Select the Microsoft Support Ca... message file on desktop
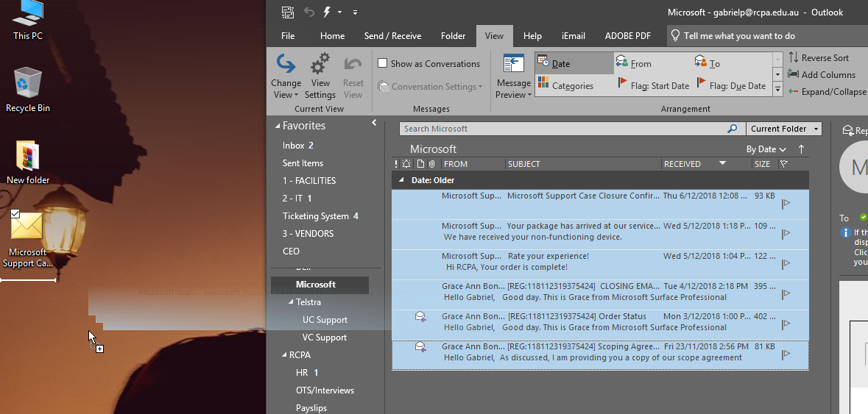The image size is (868, 414). [x=28, y=239]
